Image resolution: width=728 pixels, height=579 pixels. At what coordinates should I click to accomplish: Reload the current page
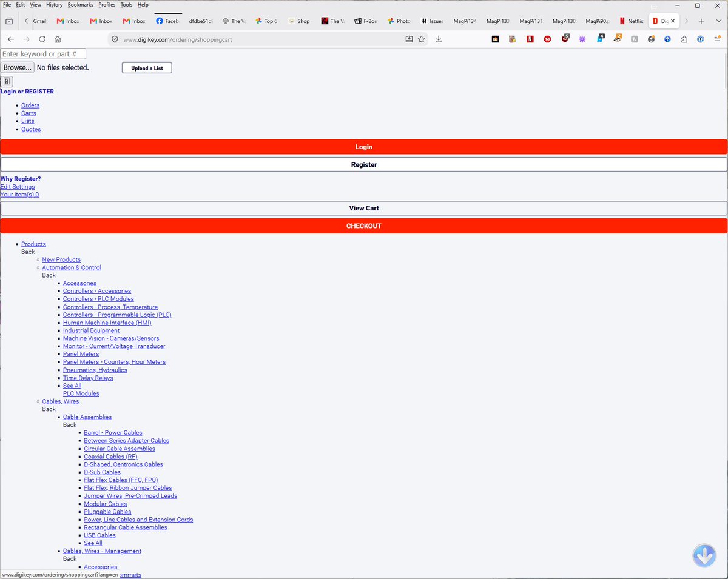point(42,39)
